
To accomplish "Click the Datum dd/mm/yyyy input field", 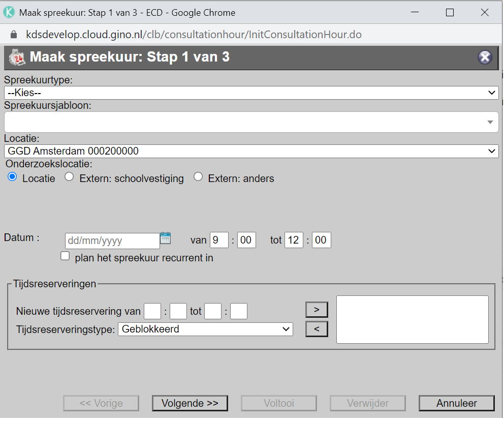I will tap(112, 240).
